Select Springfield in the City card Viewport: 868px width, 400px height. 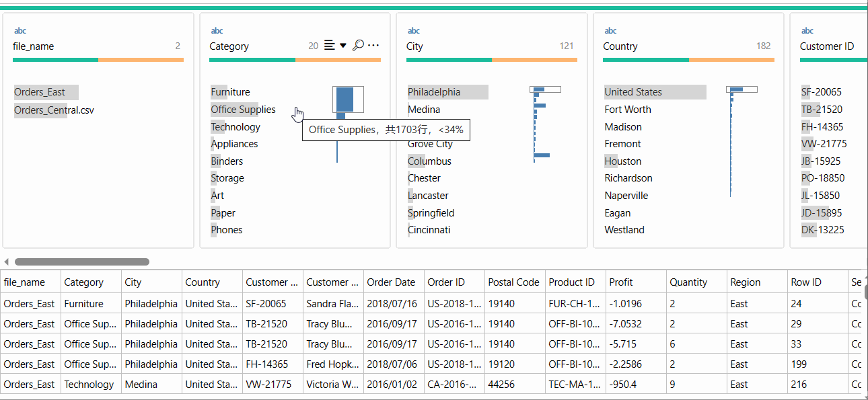click(431, 213)
